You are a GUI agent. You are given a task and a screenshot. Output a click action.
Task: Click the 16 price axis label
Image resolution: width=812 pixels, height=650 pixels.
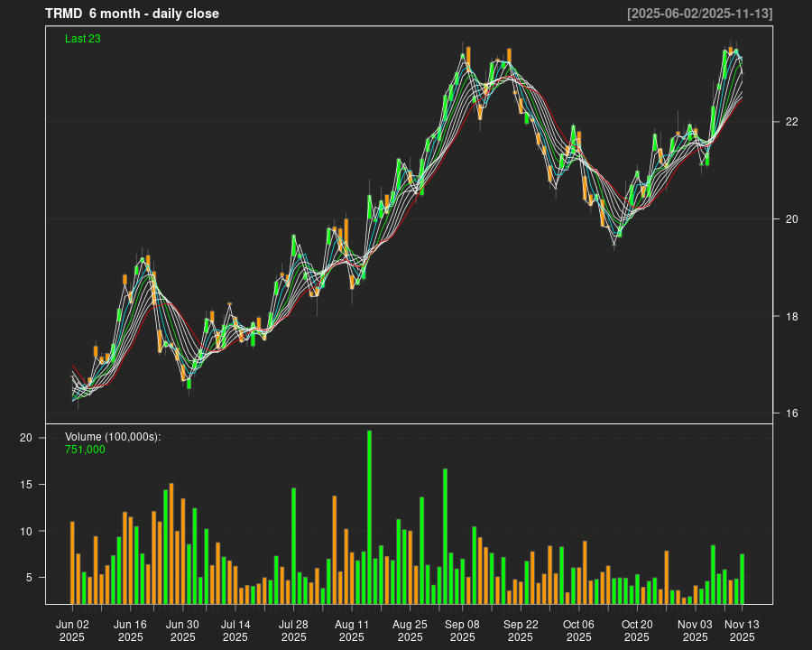point(791,414)
